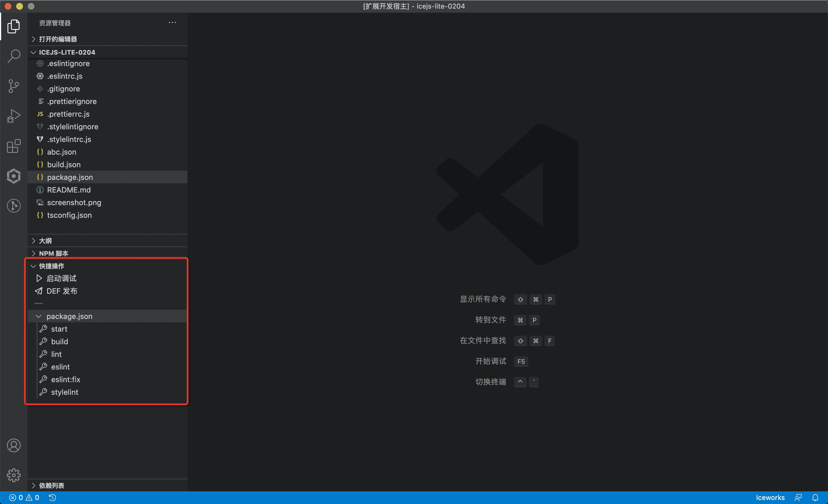Viewport: 828px width, 504px height.
Task: Open the Manage gear icon
Action: 14,475
